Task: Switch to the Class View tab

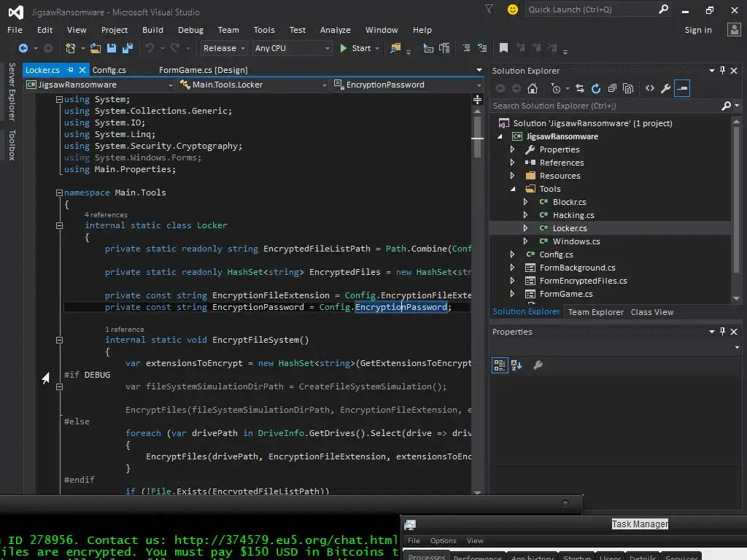Action: 652,312
